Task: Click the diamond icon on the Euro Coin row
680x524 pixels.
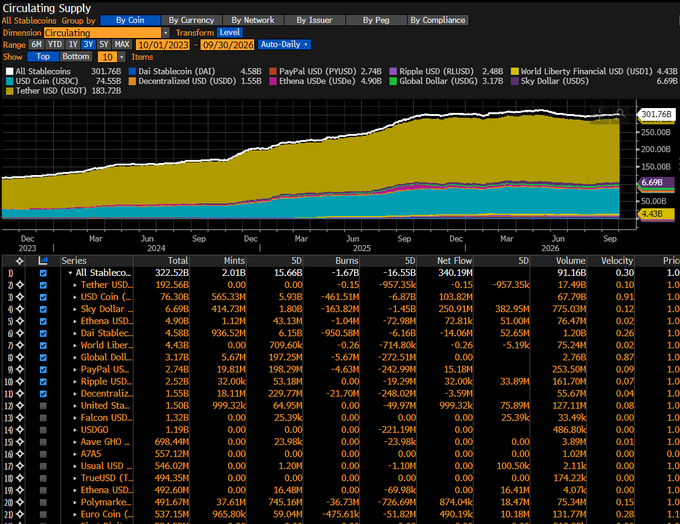Action: pyautogui.click(x=20, y=514)
